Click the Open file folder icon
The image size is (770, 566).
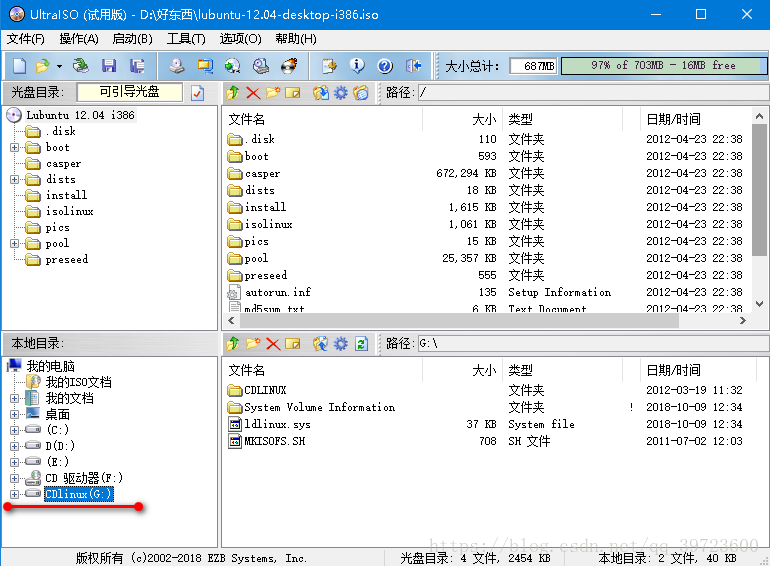click(43, 66)
